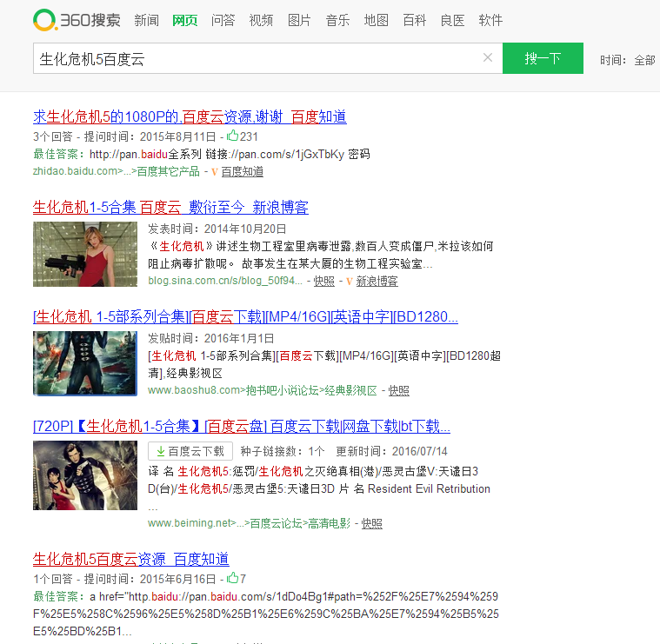Click the text 发表时间: 2014年10月20日
Screen dimensions: 660x644
(x=217, y=229)
